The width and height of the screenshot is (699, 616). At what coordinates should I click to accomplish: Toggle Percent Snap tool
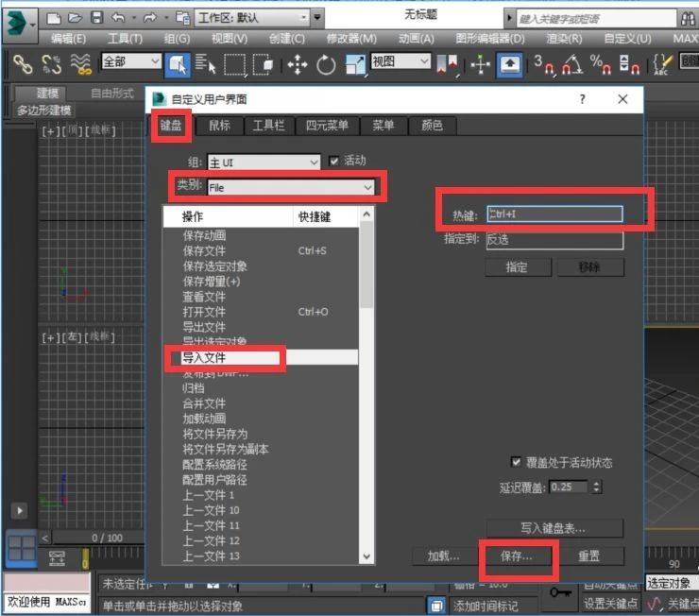(x=601, y=65)
